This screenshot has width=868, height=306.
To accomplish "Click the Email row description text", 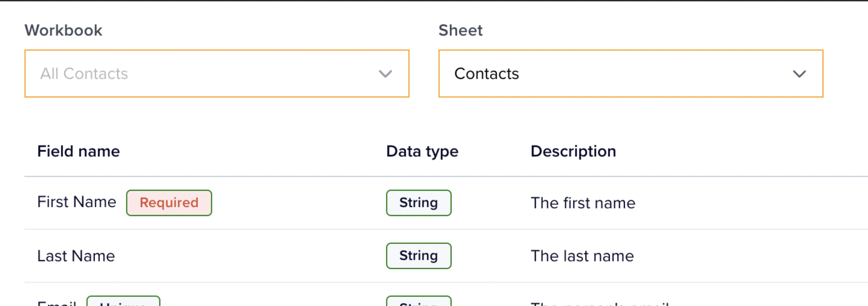I will click(x=600, y=303).
